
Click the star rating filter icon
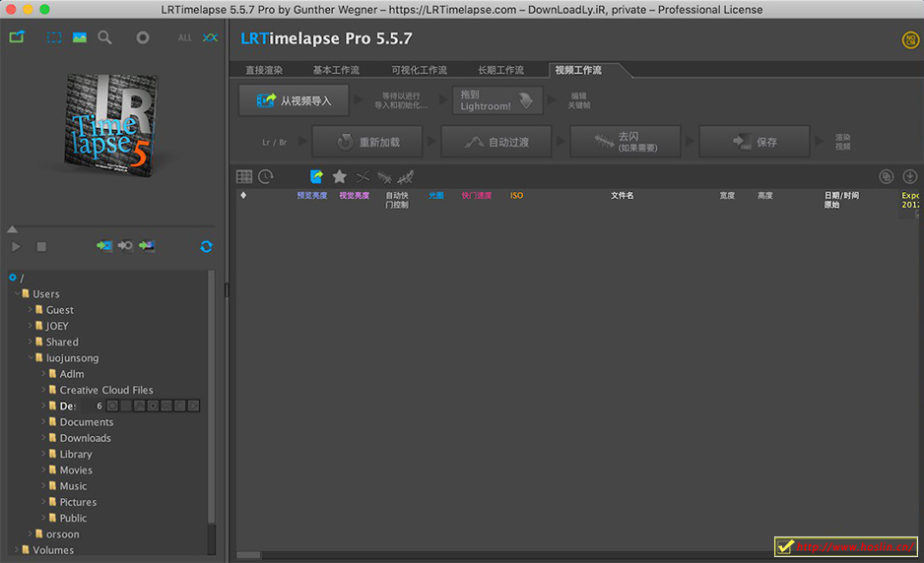coord(340,176)
